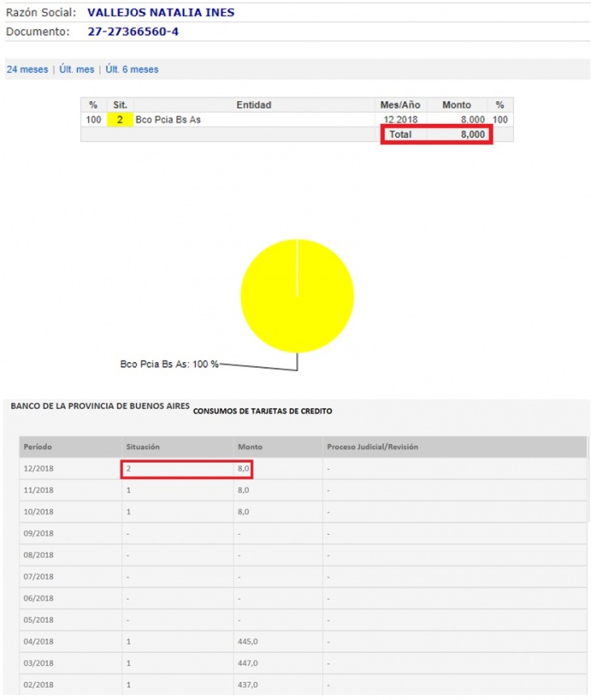This screenshot has width=591, height=700.
Task: Click the 11/2018 period row
Action: click(303, 490)
